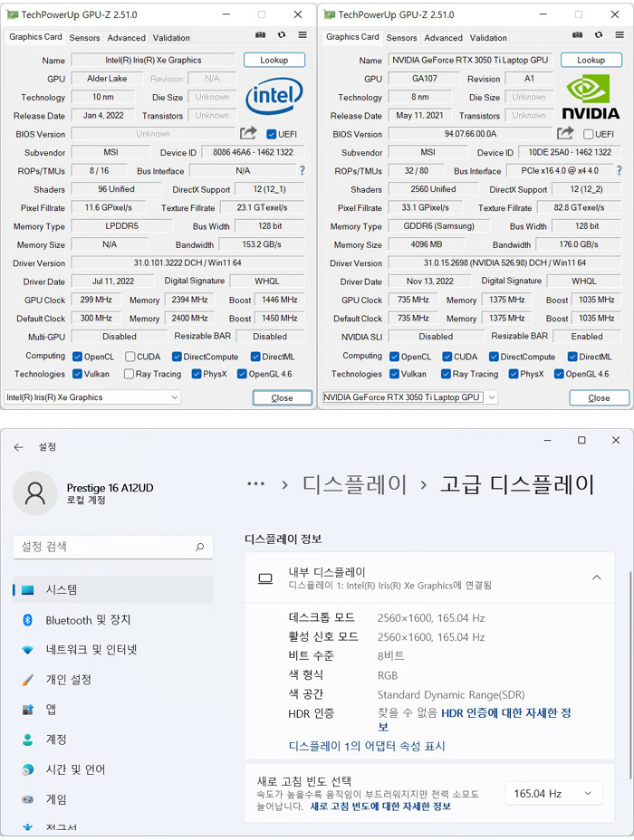Click the 설정 검색 search field

click(x=104, y=547)
